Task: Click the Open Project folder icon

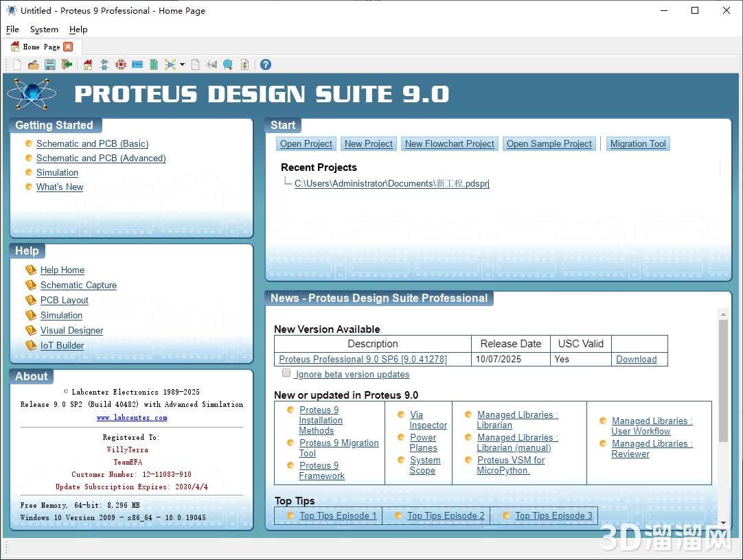Action: [33, 65]
